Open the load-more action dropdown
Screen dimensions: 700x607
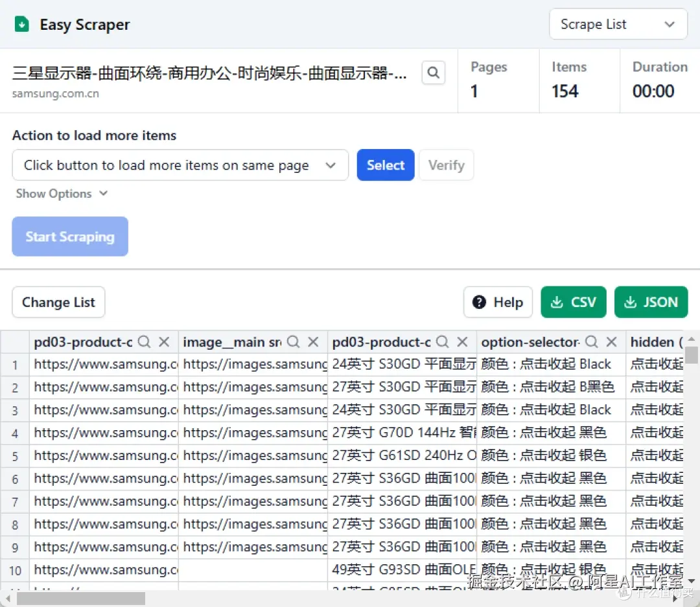pyautogui.click(x=180, y=165)
